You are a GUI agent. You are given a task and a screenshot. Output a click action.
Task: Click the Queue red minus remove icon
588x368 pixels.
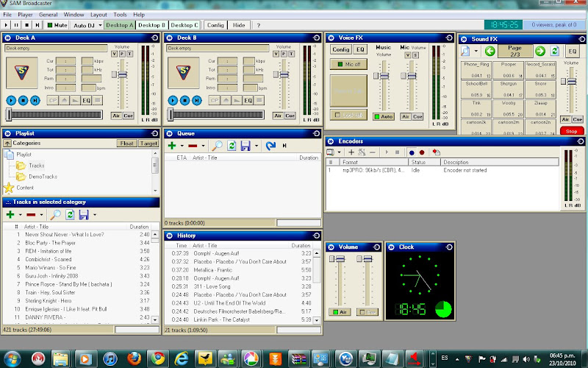coord(193,146)
